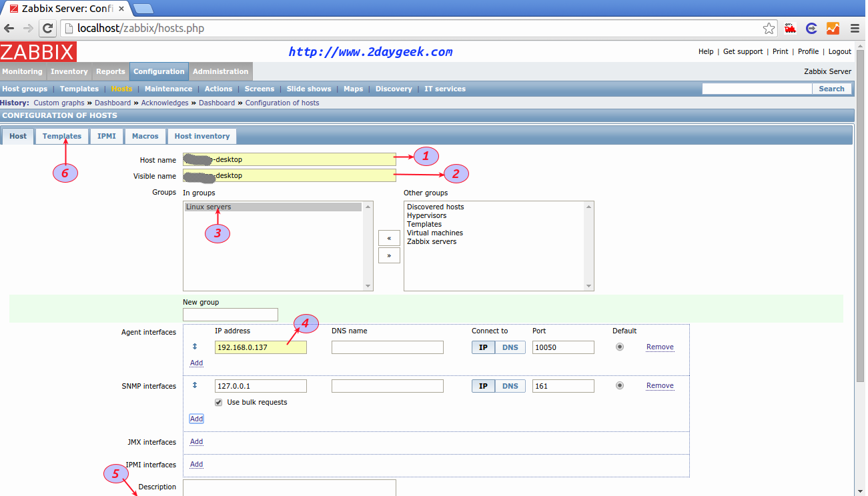Screen dimensions: 868x496
Task: Switch to the Templates tab
Action: click(x=62, y=136)
